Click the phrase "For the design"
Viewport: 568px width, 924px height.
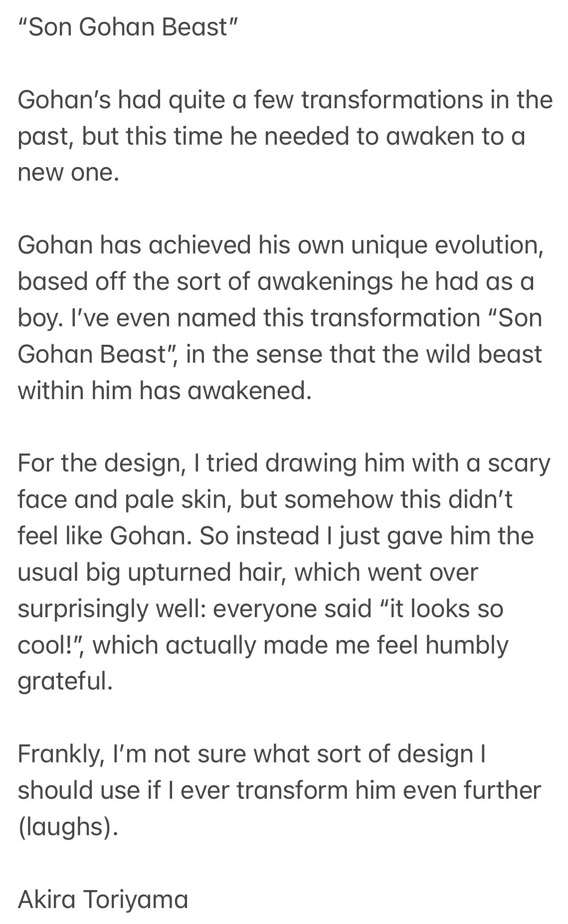(98, 463)
